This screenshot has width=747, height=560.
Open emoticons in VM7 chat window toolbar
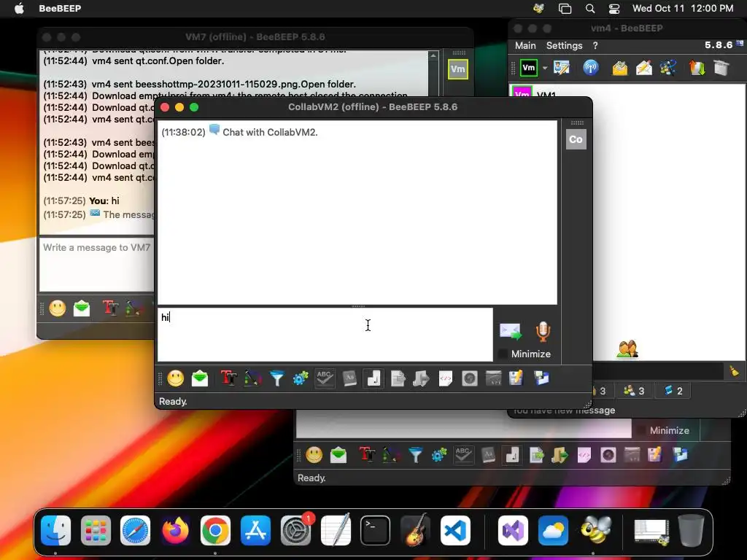(x=57, y=308)
